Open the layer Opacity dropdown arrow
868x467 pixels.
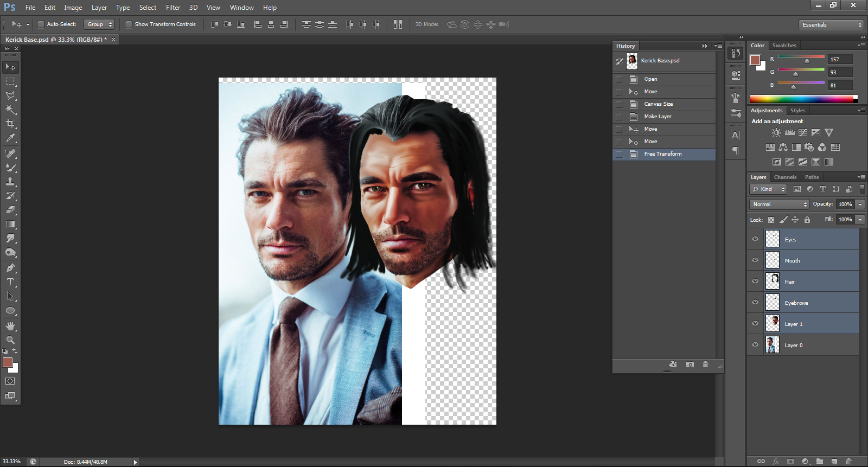point(860,204)
